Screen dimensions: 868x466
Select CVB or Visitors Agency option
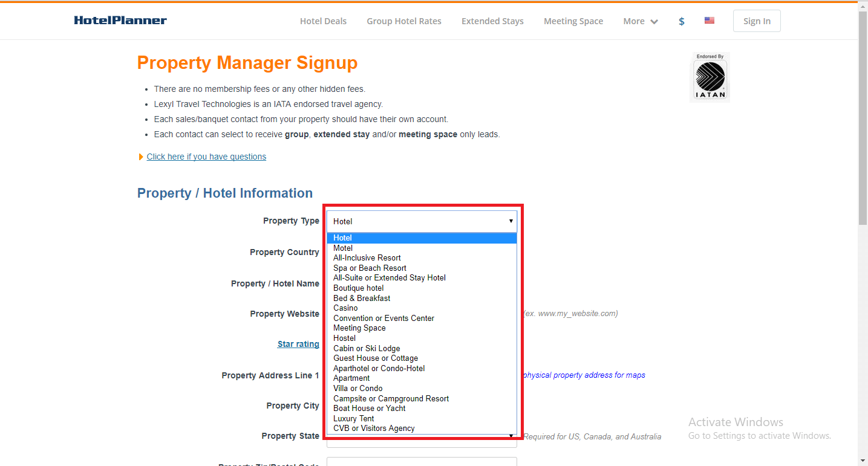(x=374, y=428)
